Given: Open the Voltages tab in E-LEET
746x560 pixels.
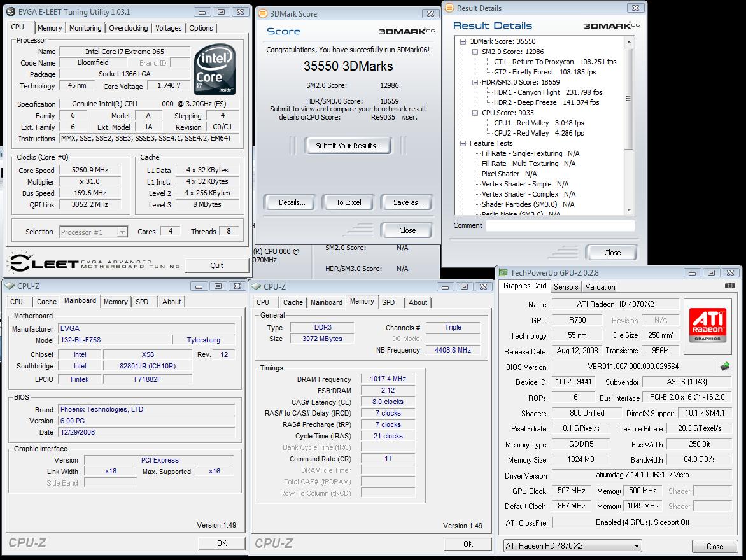Looking at the screenshot, I should pyautogui.click(x=169, y=28).
